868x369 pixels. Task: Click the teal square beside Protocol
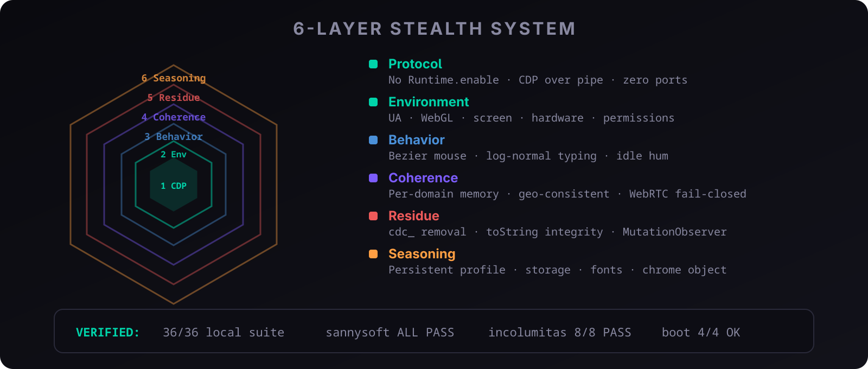pyautogui.click(x=373, y=64)
